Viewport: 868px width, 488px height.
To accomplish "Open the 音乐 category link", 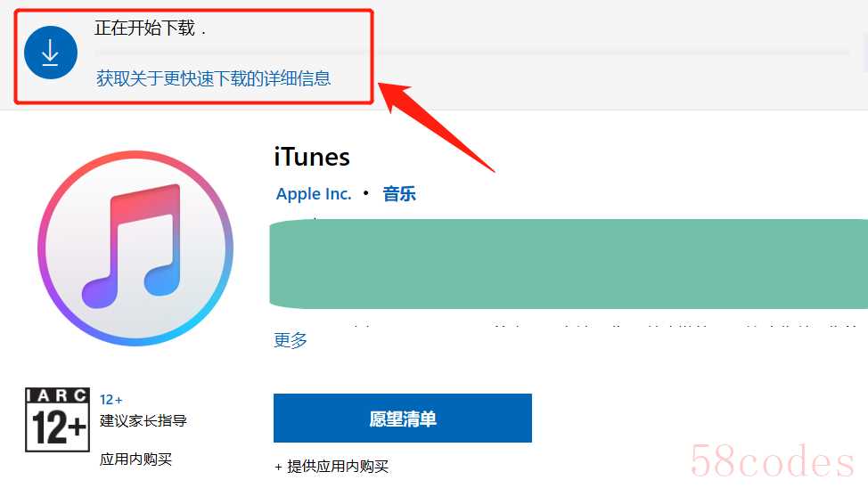I will 399,193.
